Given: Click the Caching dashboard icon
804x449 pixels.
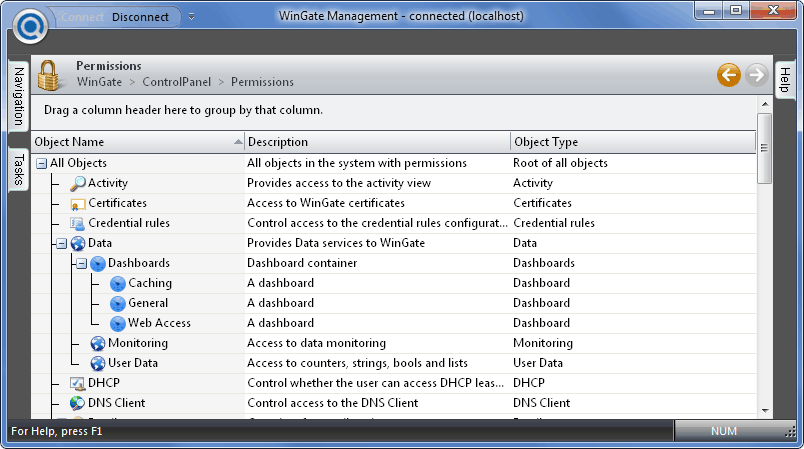Looking at the screenshot, I should [117, 283].
